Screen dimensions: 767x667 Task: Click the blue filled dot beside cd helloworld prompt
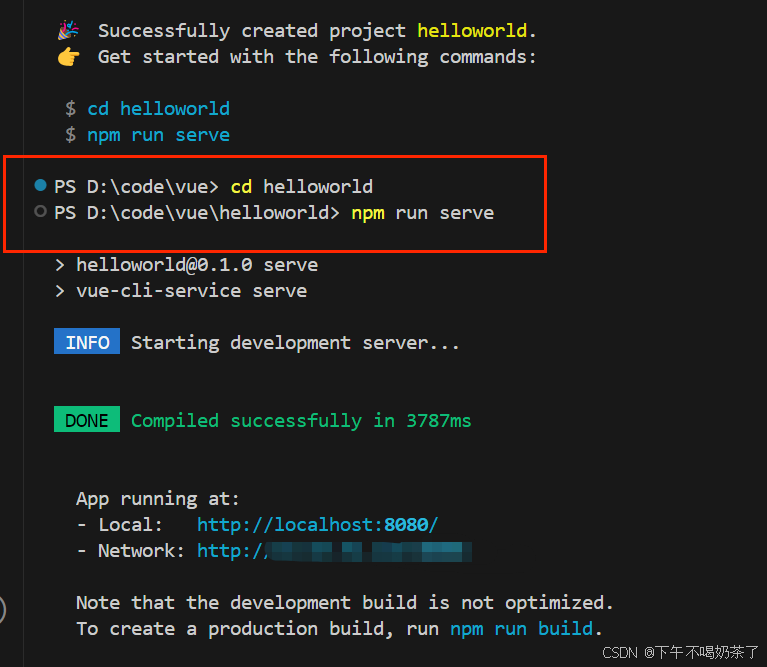point(41,185)
